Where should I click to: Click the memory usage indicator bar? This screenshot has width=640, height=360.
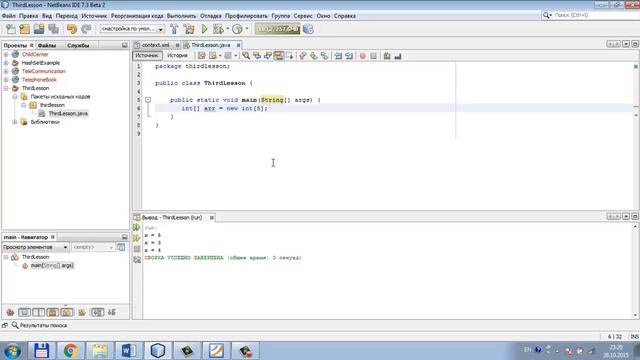[x=278, y=29]
